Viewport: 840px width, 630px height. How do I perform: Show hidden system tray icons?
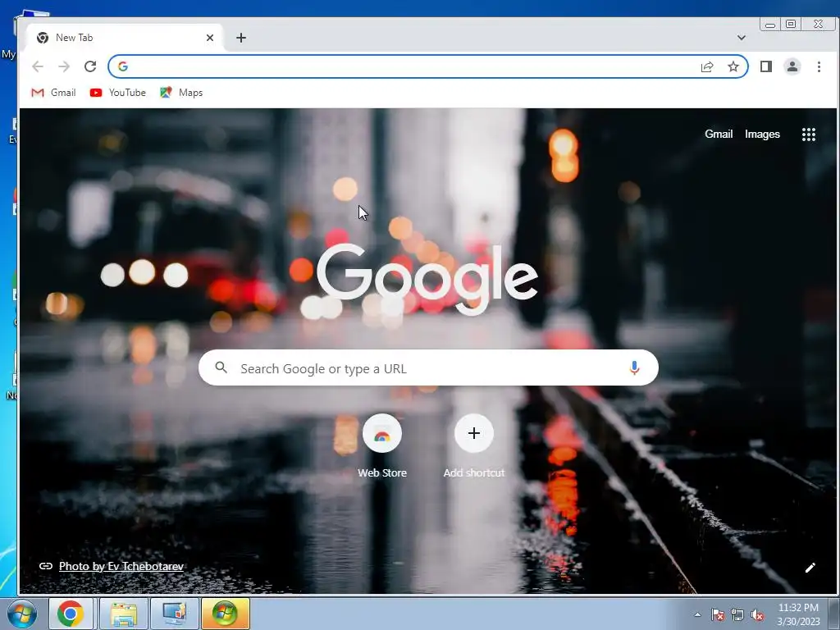[x=697, y=614]
